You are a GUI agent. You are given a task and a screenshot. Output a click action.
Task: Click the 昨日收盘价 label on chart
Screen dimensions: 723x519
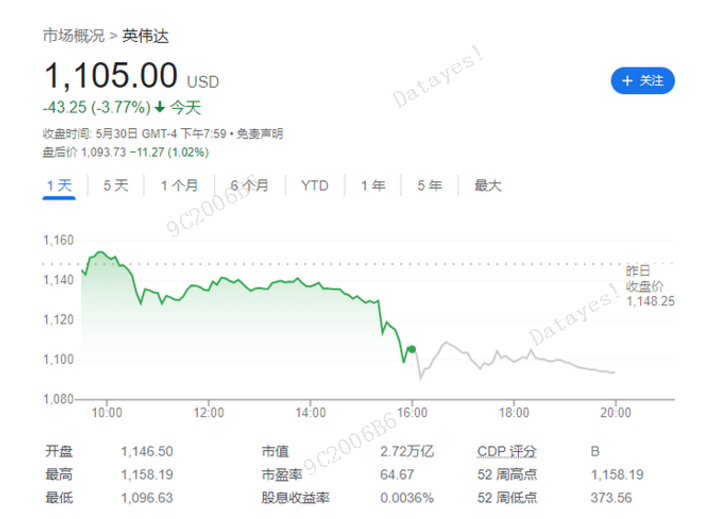click(x=645, y=279)
